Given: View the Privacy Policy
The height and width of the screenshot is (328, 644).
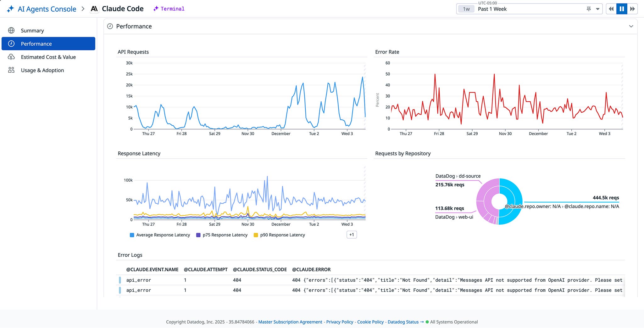Looking at the screenshot, I should click(x=339, y=322).
